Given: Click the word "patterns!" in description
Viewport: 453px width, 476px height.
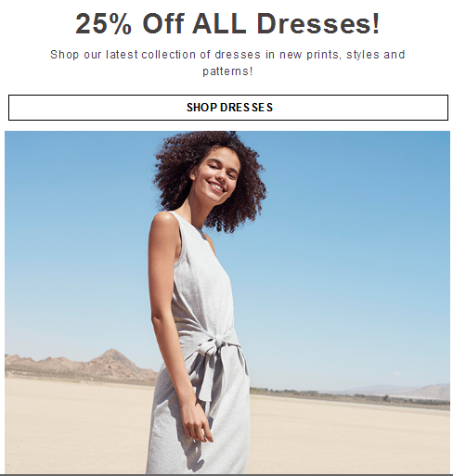Looking at the screenshot, I should pyautogui.click(x=227, y=71).
